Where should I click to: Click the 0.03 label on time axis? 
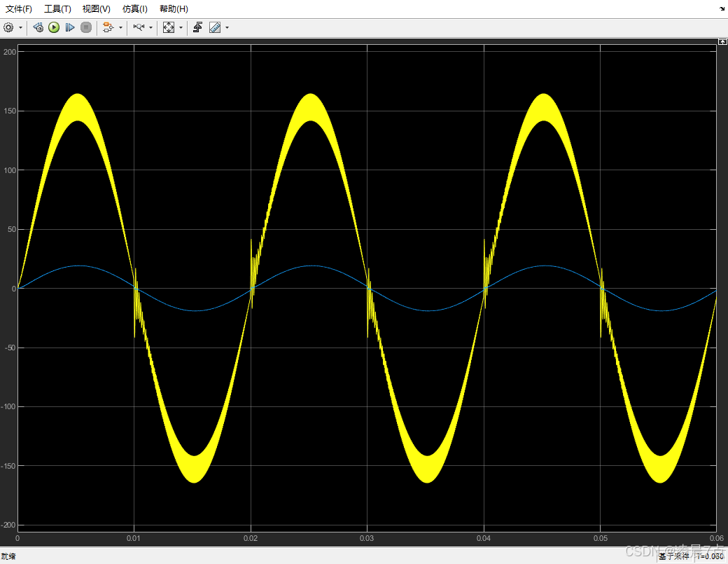367,538
